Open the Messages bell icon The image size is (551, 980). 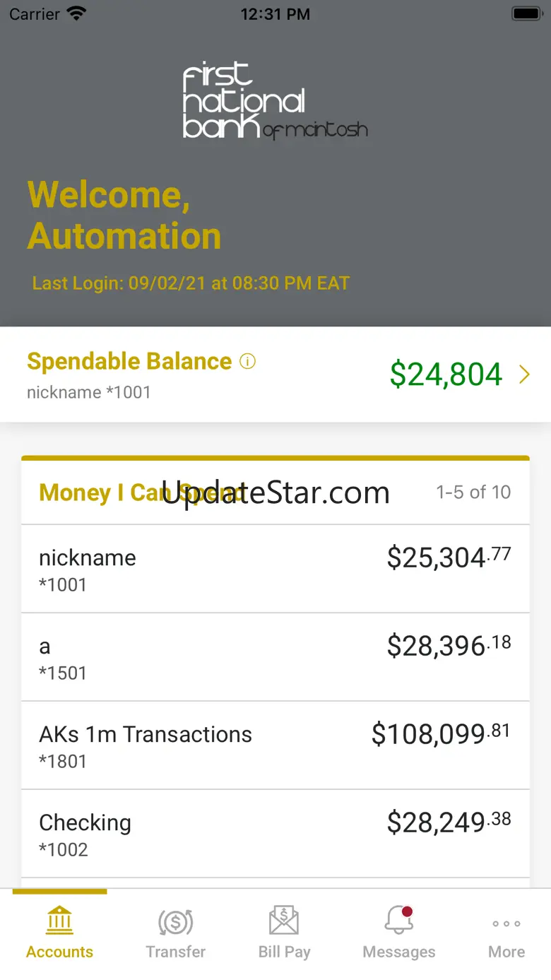click(x=399, y=921)
